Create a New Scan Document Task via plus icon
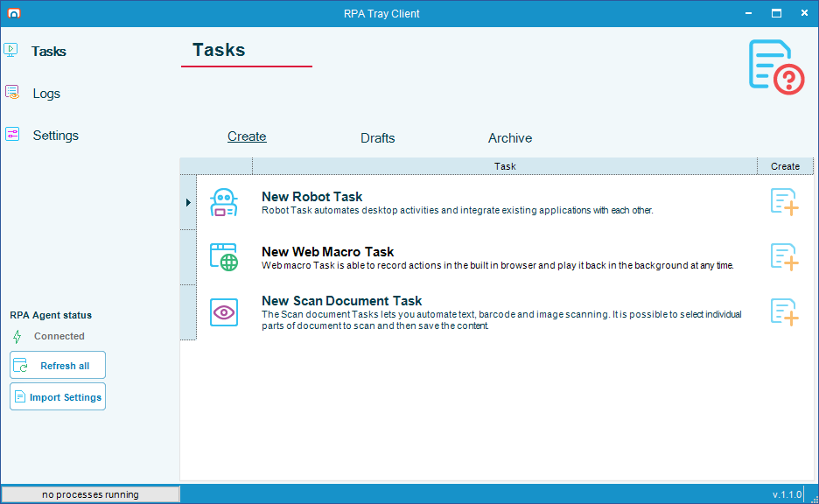The image size is (819, 504). coord(785,312)
